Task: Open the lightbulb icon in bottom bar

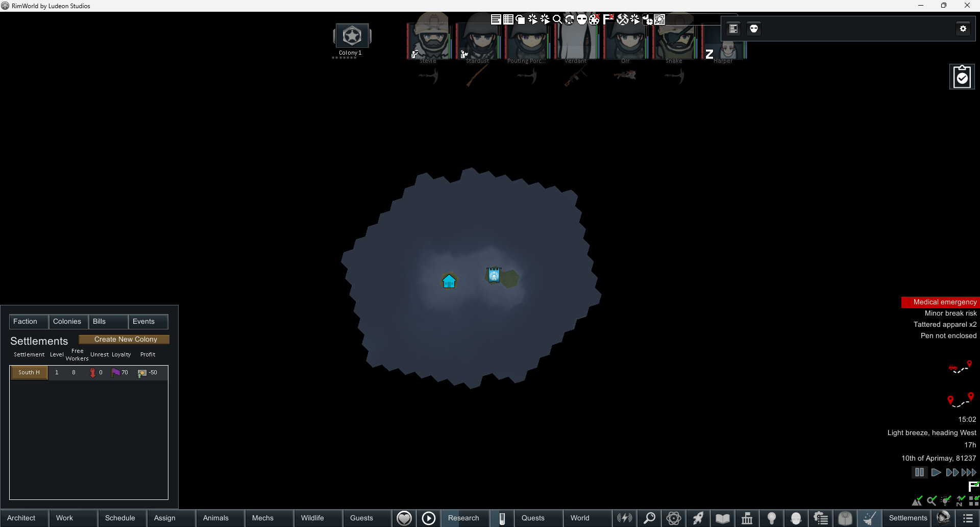Action: coord(772,518)
